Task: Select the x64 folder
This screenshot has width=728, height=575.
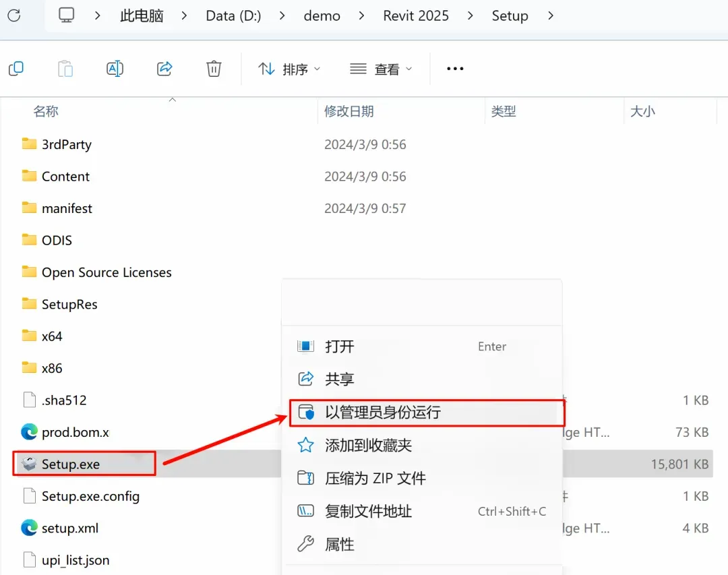Action: (x=51, y=337)
